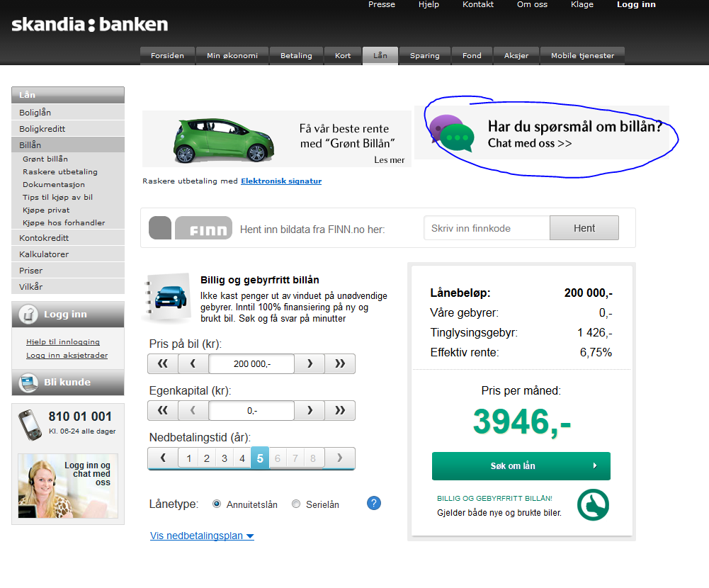Open chat via speech bubbles icon
Image resolution: width=709 pixels, height=588 pixels.
pyautogui.click(x=452, y=133)
